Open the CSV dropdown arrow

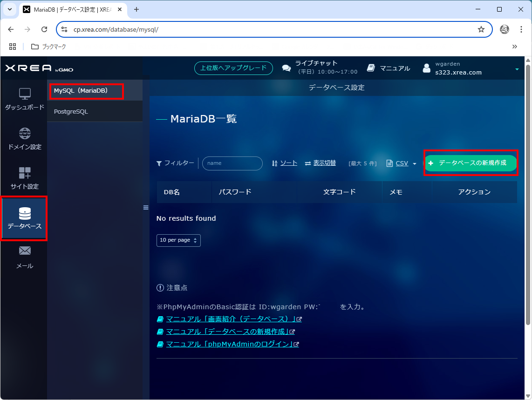click(x=415, y=163)
